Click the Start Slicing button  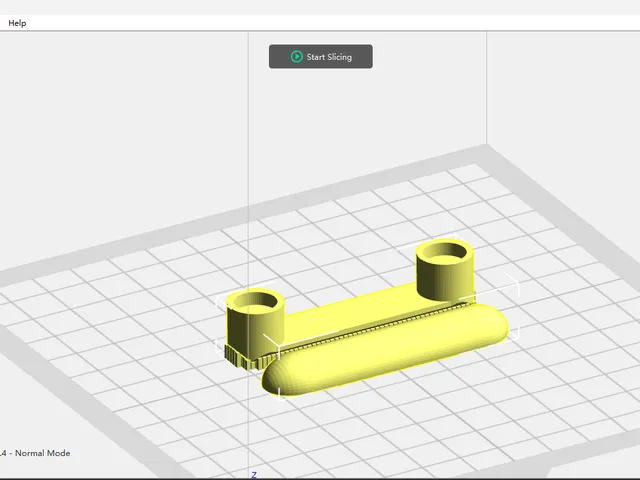320,57
